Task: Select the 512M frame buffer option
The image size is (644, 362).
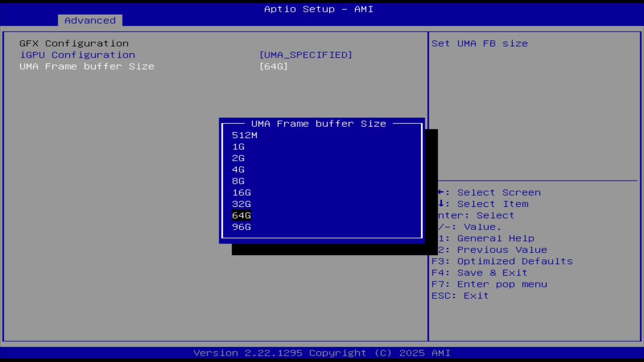Action: tap(245, 135)
